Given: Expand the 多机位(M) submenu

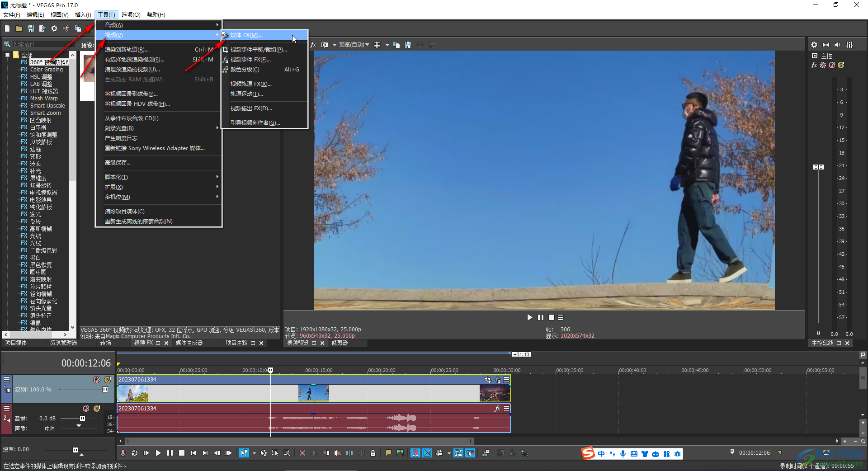Looking at the screenshot, I should click(x=158, y=197).
